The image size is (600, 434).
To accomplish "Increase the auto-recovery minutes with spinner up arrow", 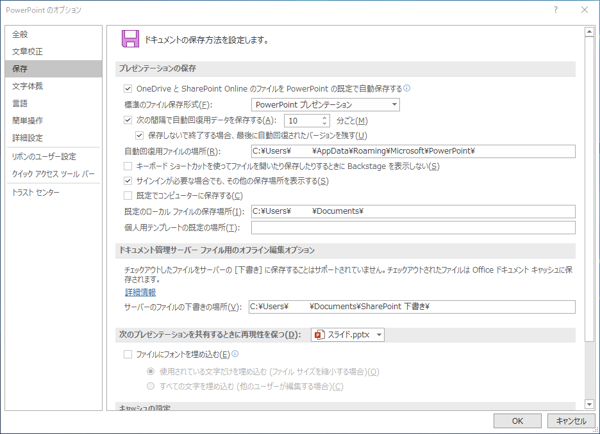I will pyautogui.click(x=324, y=118).
